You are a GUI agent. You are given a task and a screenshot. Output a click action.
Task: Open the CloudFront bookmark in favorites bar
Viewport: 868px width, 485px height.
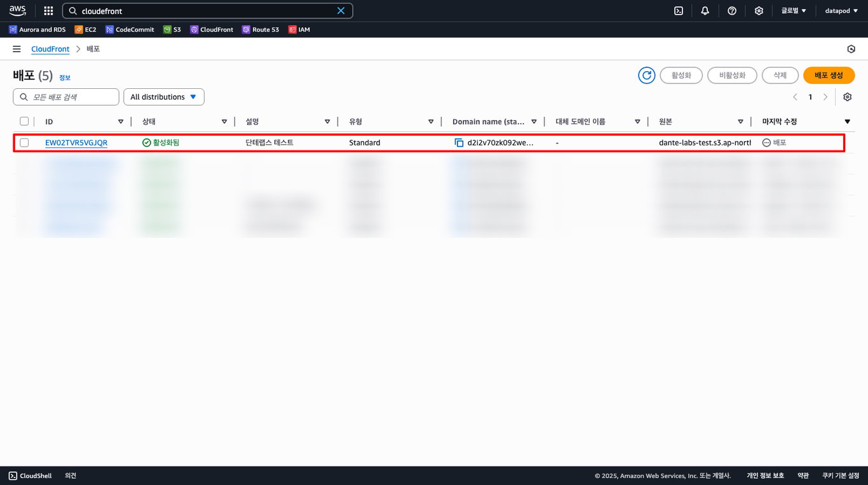212,30
